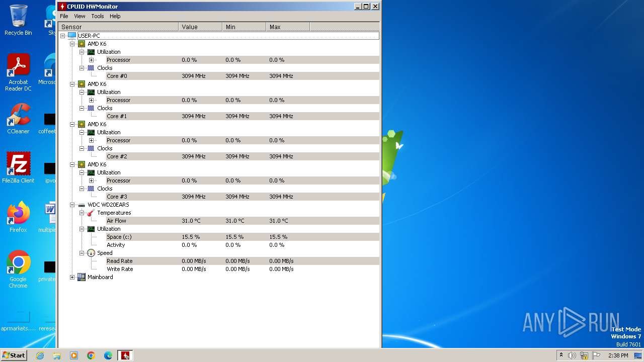Click the Action Center flag tray icon
The width and height of the screenshot is (644, 362).
[596, 355]
